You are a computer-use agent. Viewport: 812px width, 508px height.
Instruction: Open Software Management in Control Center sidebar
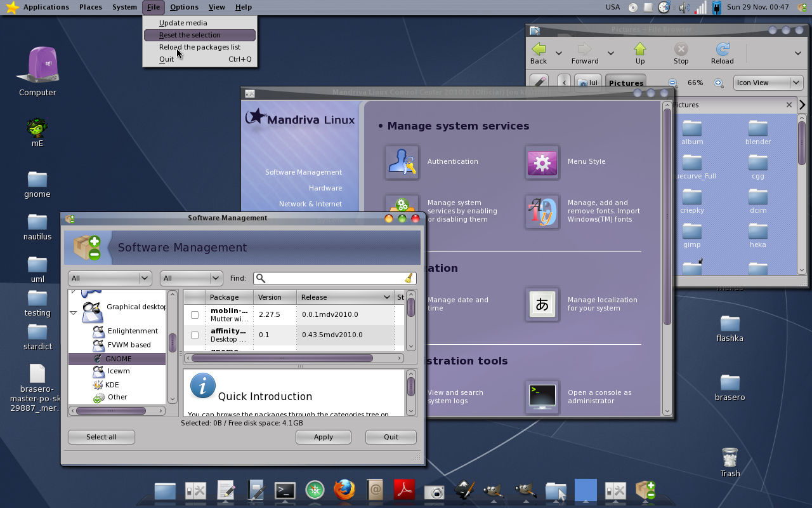tap(303, 172)
